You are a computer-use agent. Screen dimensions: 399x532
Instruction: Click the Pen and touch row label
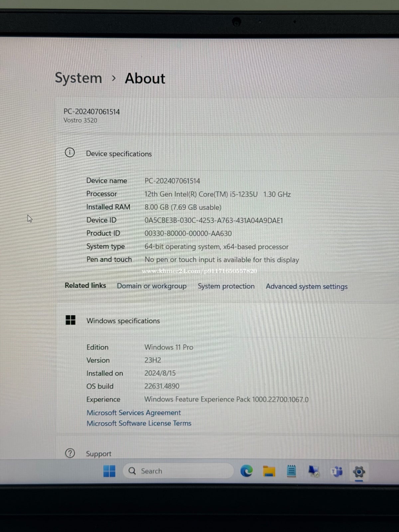(109, 259)
